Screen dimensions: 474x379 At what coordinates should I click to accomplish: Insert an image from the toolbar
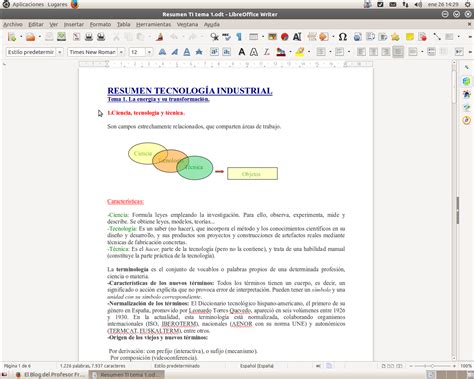[272, 37]
